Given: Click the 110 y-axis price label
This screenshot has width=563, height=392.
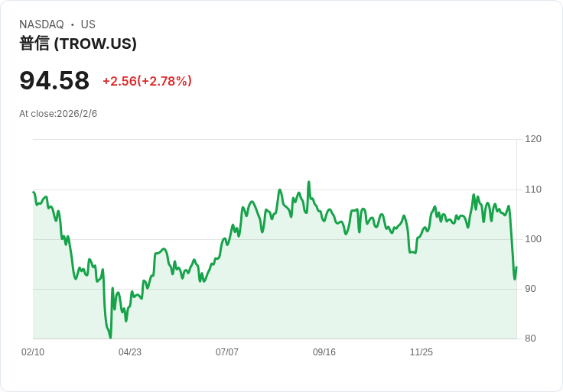Looking at the screenshot, I should [x=533, y=190].
